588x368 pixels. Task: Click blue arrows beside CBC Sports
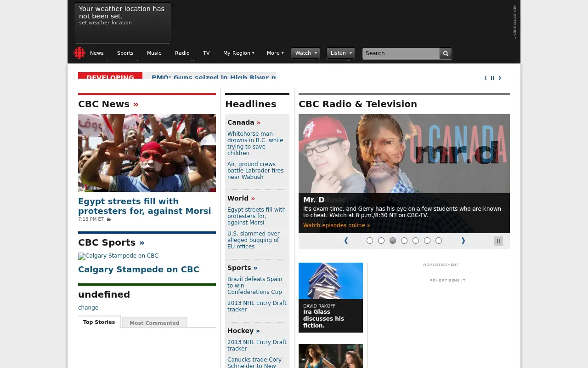tap(141, 242)
